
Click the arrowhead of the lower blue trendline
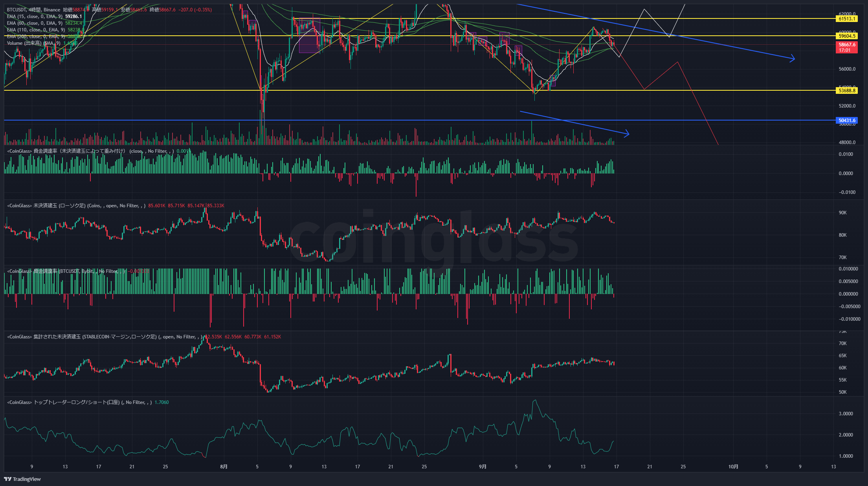pos(628,134)
